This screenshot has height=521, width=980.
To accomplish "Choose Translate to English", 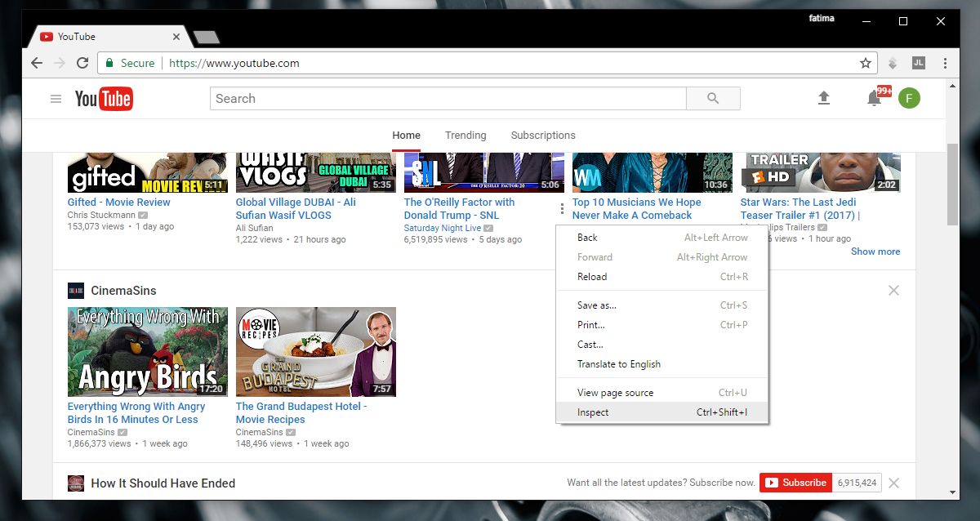I will coord(661,364).
